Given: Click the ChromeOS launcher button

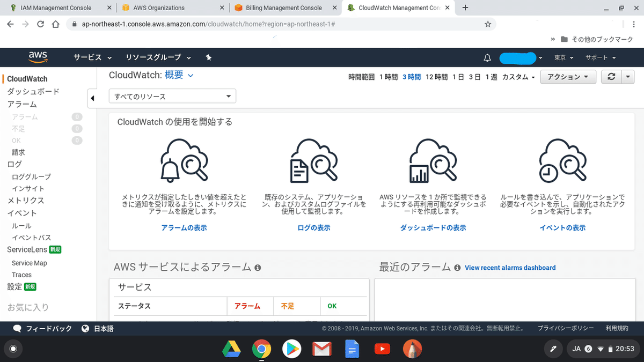Looking at the screenshot, I should click(13, 349).
